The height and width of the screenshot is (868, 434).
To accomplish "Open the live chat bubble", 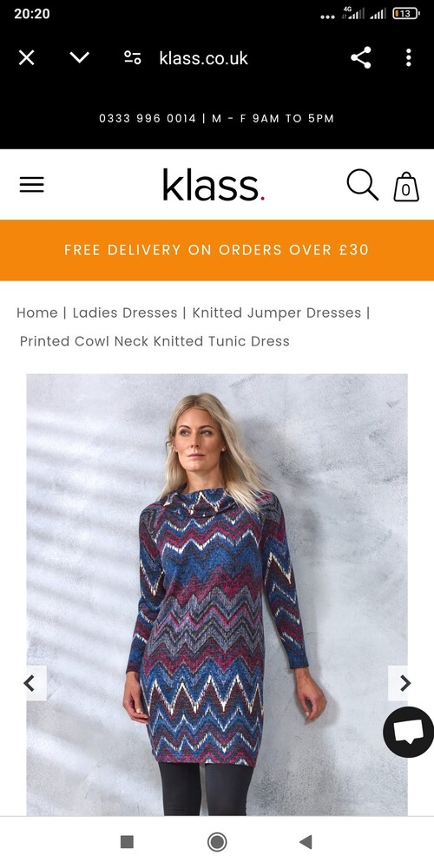I will pos(409,732).
